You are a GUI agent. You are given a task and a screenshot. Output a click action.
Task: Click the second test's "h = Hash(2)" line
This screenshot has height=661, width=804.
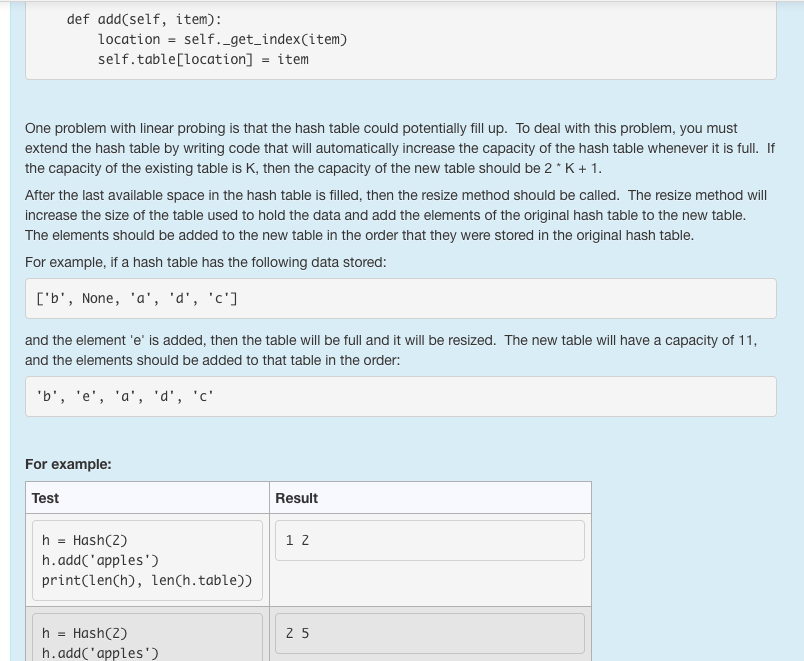[85, 633]
